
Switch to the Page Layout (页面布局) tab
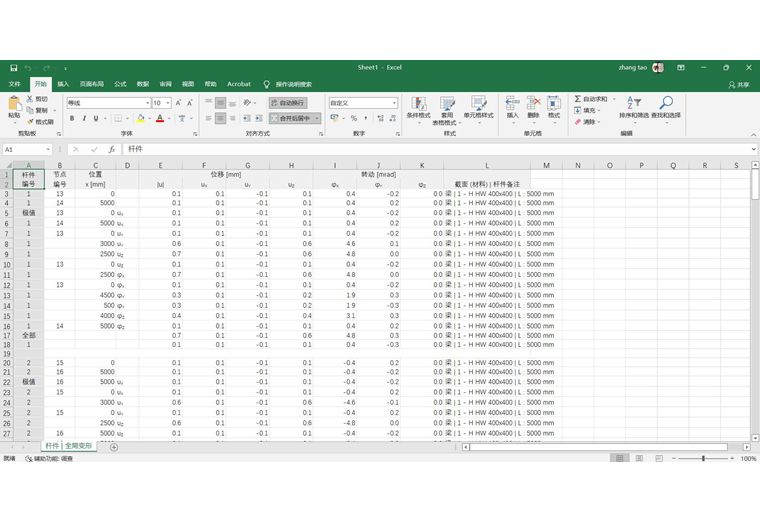coord(92,84)
